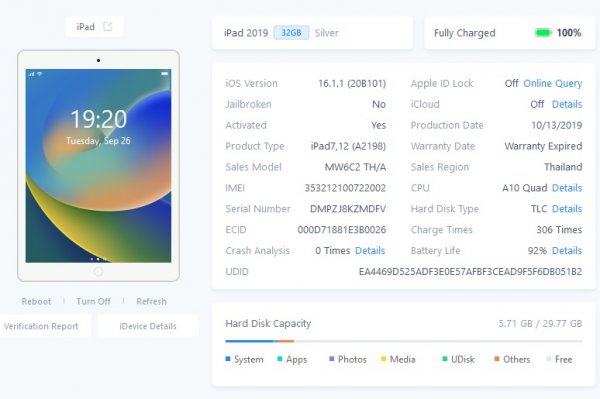Click the green battery icon
This screenshot has height=399, width=600.
(543, 33)
